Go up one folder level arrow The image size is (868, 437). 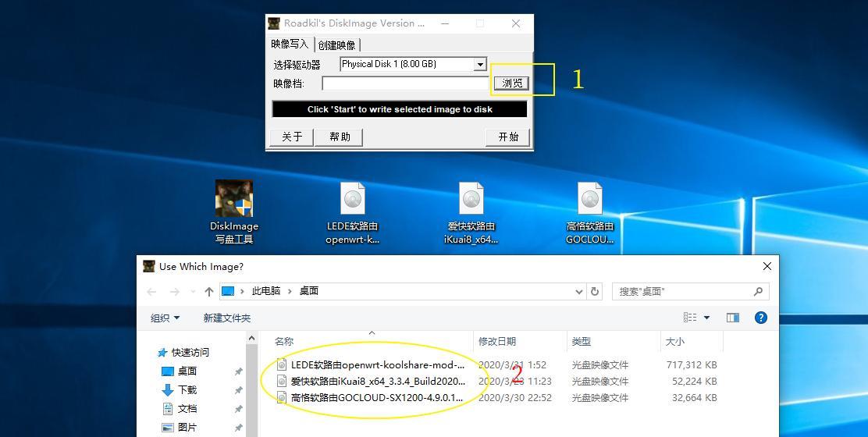(208, 292)
